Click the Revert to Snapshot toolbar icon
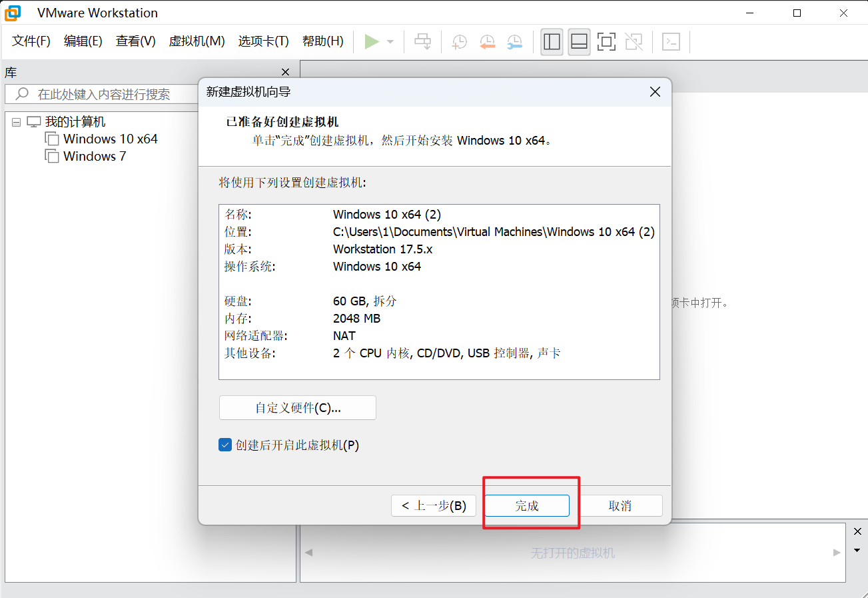868x598 pixels. click(x=487, y=41)
